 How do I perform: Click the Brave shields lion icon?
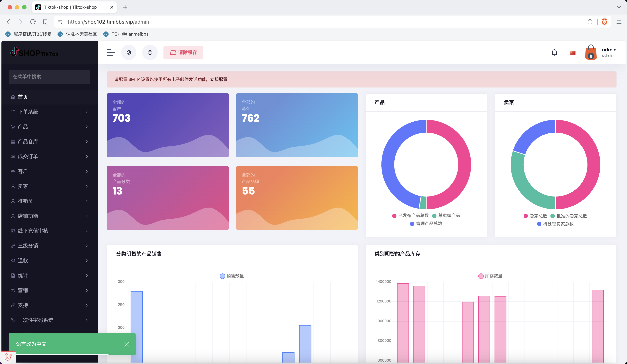604,22
